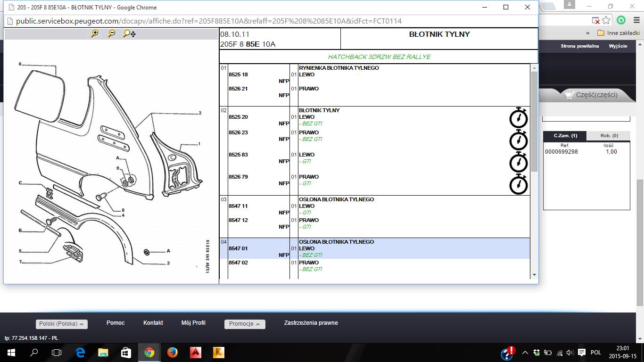Expand the Promocje dropdown

(x=245, y=324)
